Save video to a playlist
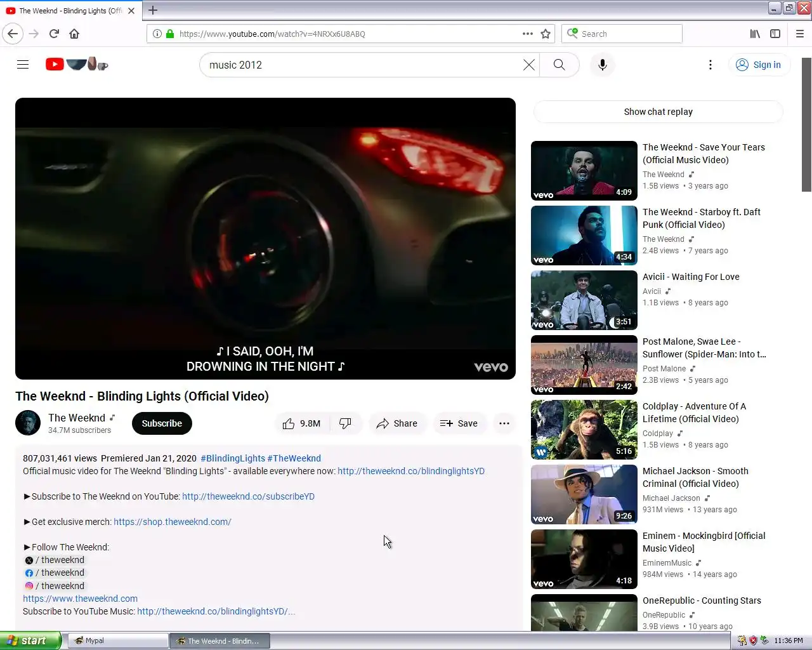Image resolution: width=812 pixels, height=650 pixels. [x=459, y=423]
